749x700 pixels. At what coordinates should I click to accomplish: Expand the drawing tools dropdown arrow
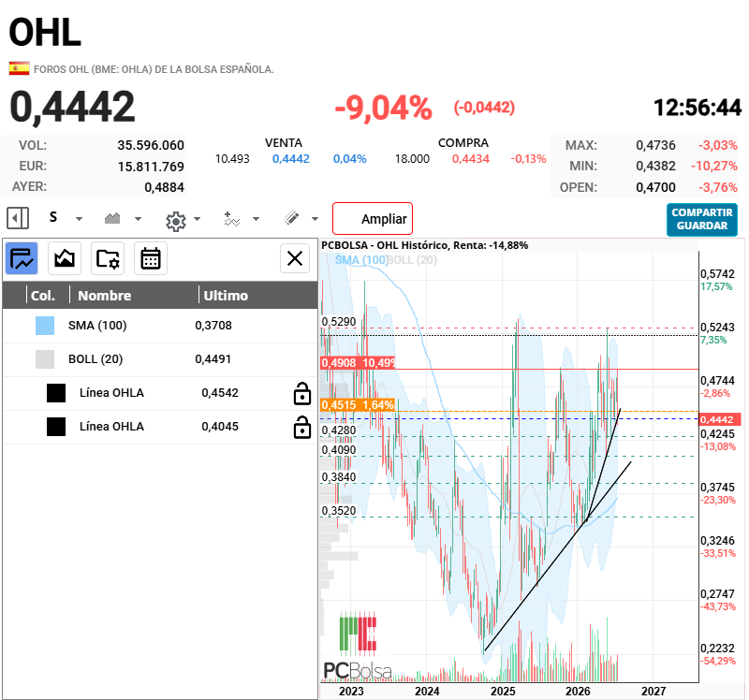[x=315, y=219]
